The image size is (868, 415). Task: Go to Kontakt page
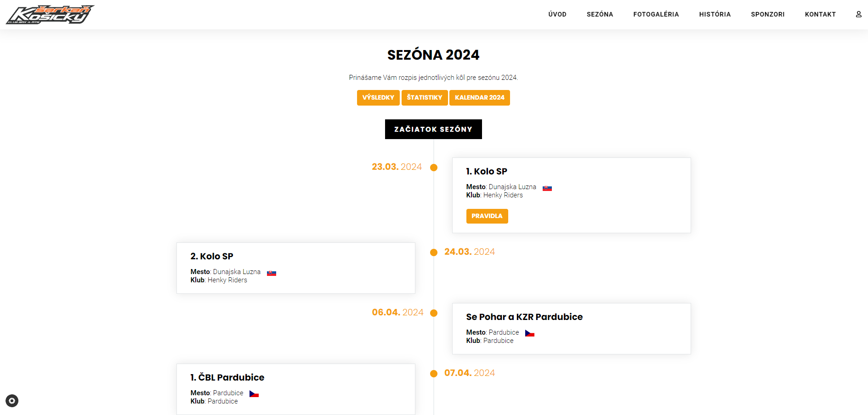[820, 14]
